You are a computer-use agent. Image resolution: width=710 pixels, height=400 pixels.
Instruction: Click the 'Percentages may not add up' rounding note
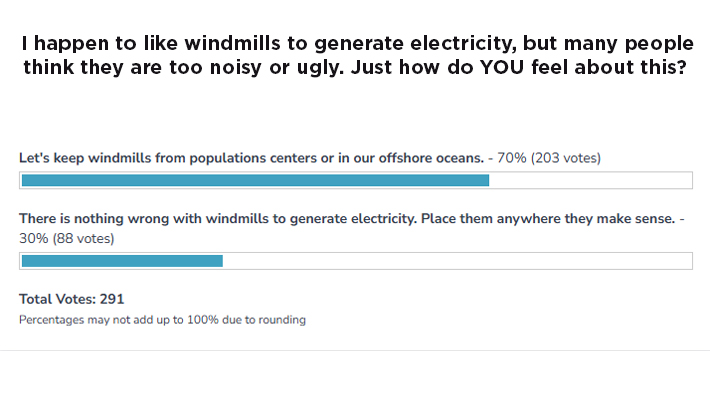coord(162,320)
